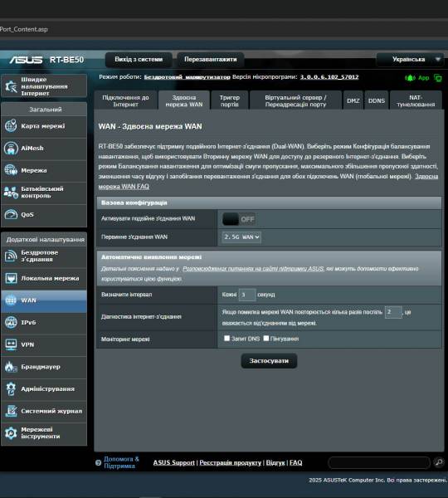Switch to the DMZ tab
Image resolution: width=448 pixels, height=498 pixels.
pyautogui.click(x=353, y=100)
